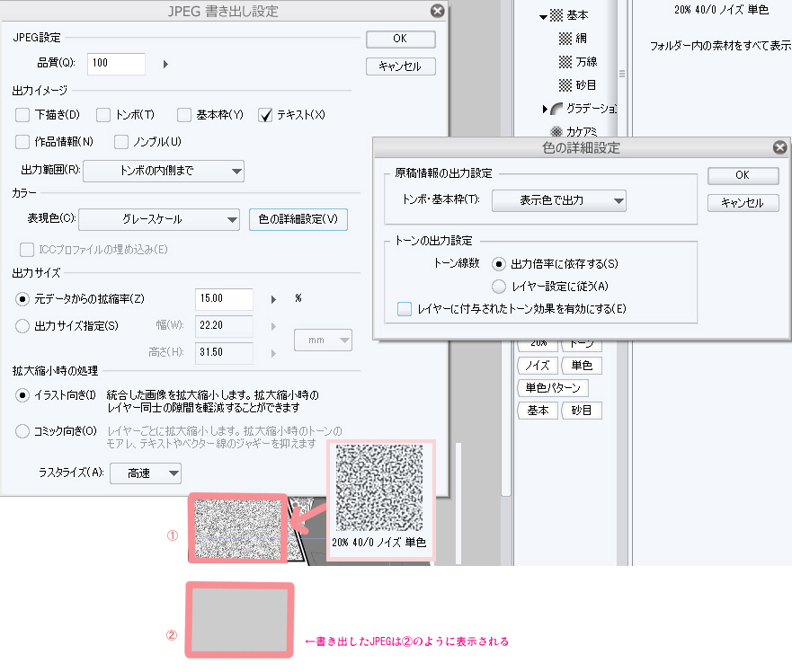Click OK in 色の詳細設定 dialog

point(743,175)
